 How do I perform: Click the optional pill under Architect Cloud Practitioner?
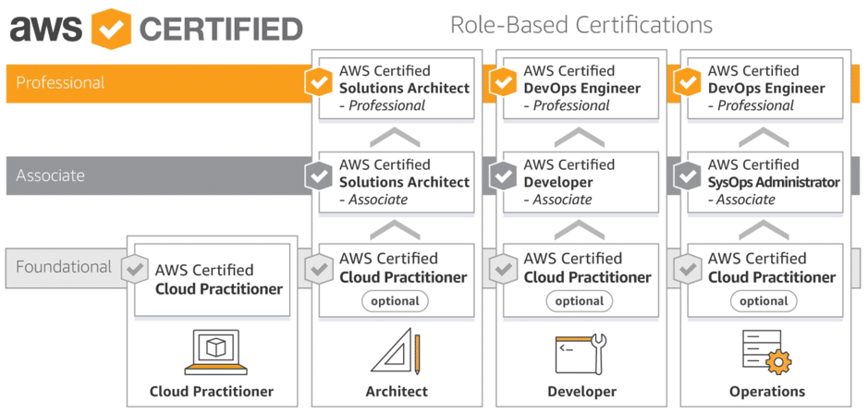396,301
